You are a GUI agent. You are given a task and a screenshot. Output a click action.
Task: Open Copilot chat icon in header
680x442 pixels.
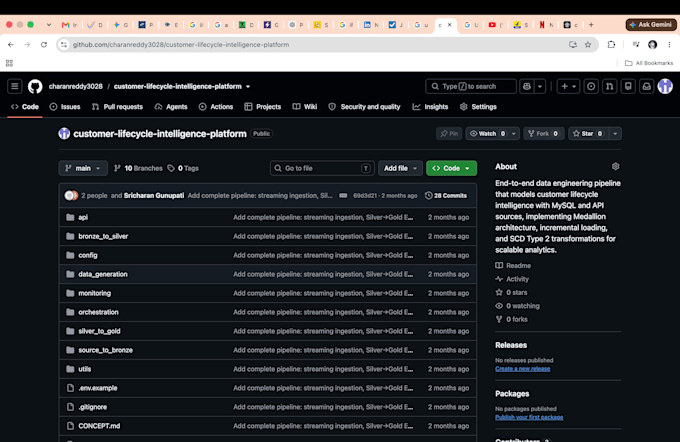527,86
